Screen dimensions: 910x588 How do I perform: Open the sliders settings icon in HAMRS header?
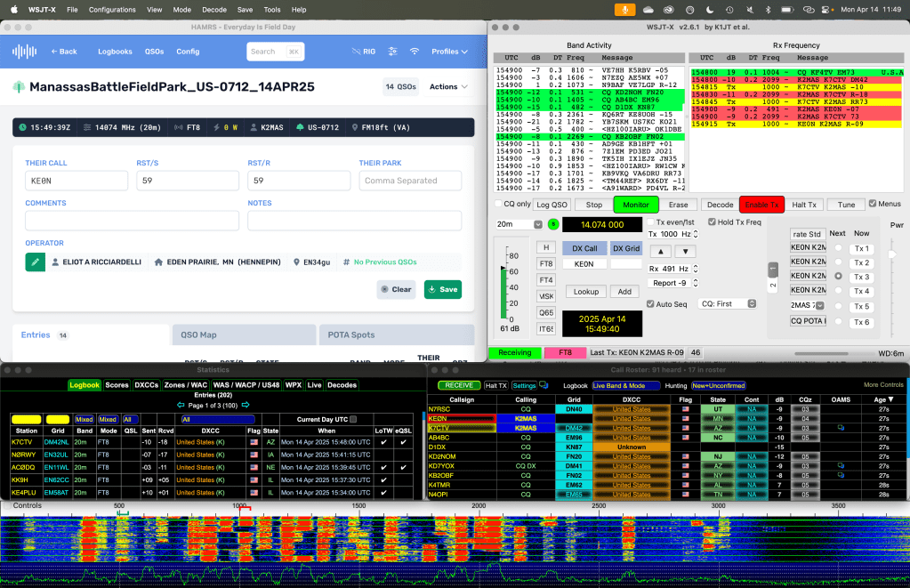pos(392,52)
